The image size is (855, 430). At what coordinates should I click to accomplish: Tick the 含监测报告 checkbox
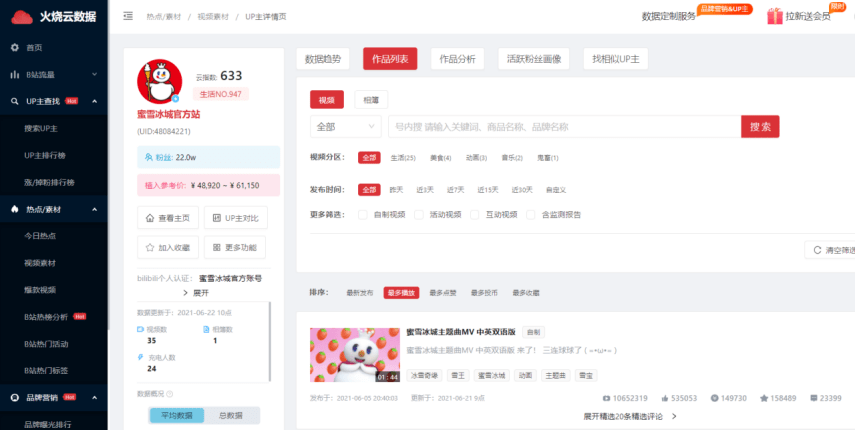click(x=531, y=214)
